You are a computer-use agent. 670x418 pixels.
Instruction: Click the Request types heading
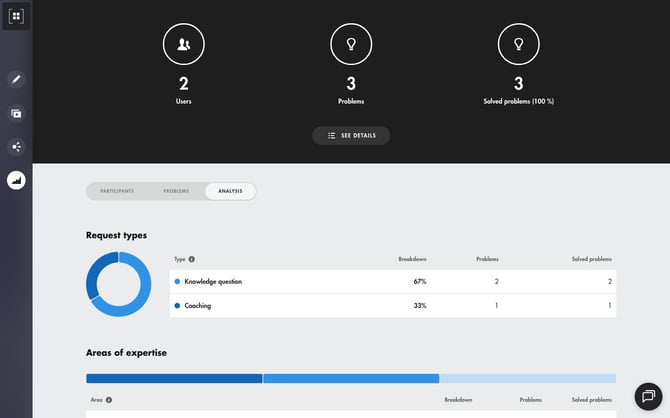point(116,235)
